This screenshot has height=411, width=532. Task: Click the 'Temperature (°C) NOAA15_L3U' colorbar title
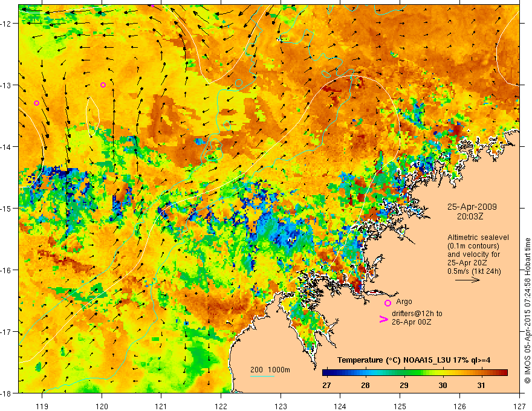pos(394,360)
